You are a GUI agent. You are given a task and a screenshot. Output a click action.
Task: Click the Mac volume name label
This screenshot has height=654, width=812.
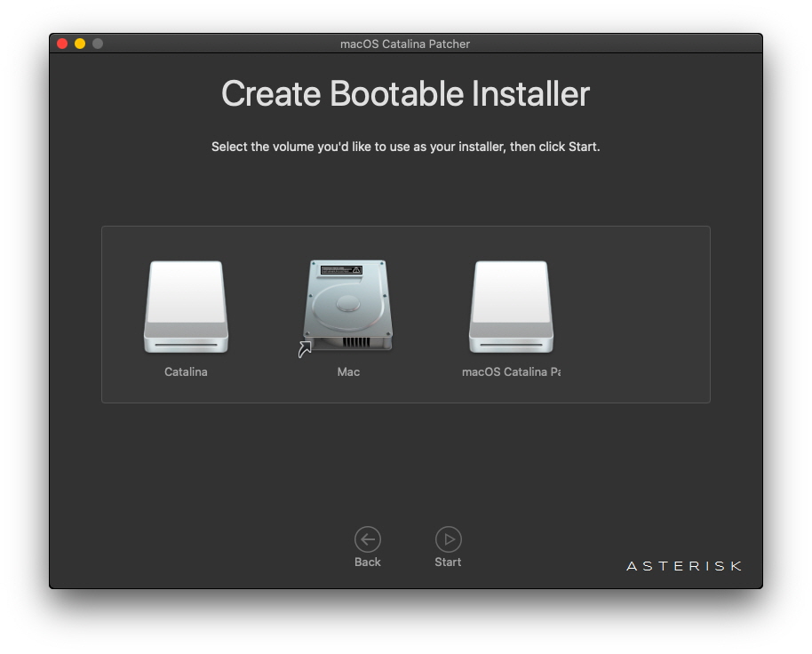point(348,371)
